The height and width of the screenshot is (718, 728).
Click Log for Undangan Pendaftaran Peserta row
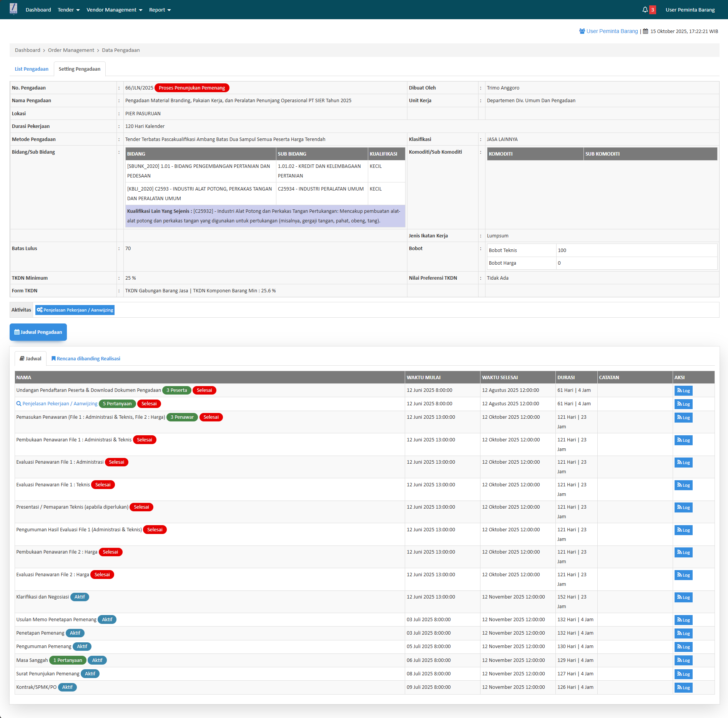tap(683, 391)
